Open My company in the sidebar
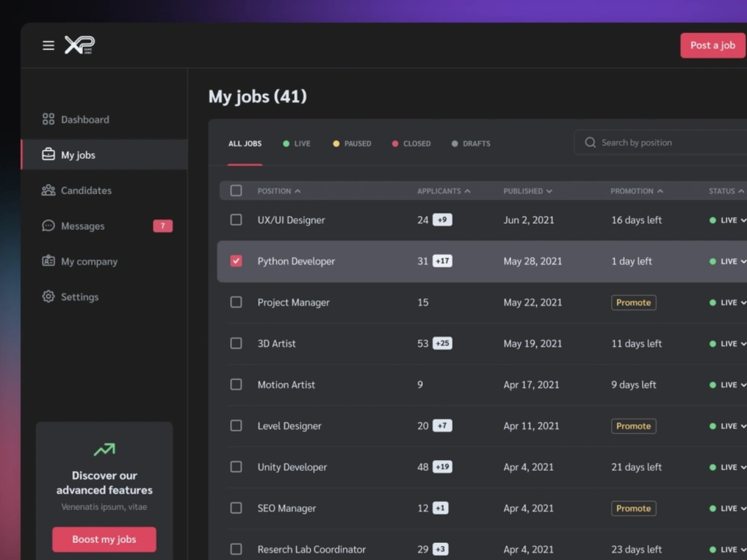747x560 pixels. tap(105, 261)
